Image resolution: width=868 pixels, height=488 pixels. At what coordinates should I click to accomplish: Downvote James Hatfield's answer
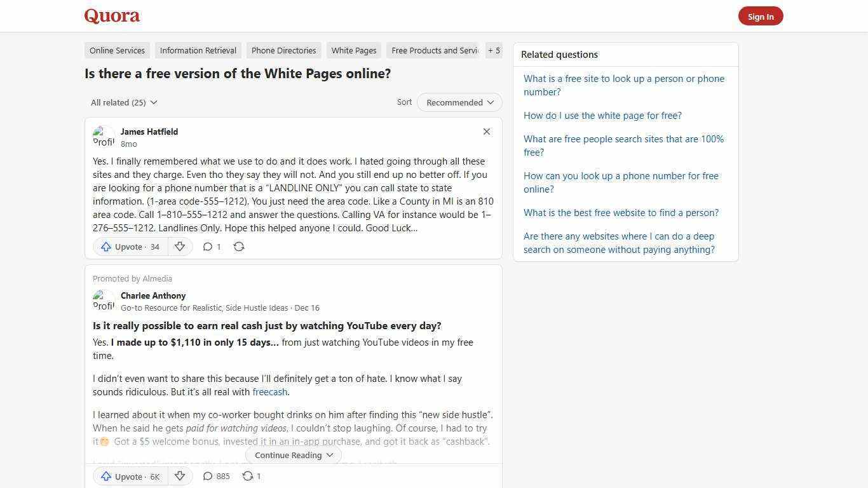[180, 247]
